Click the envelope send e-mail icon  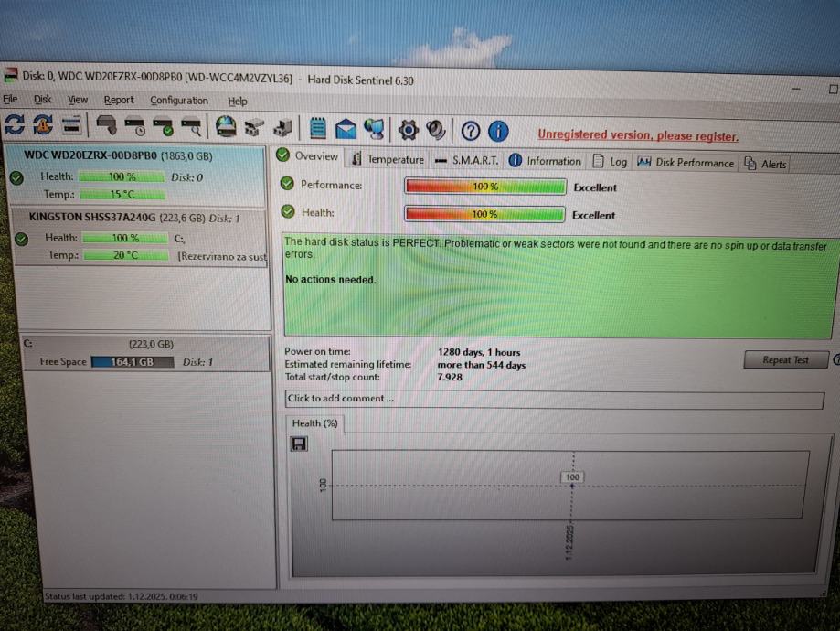click(346, 129)
